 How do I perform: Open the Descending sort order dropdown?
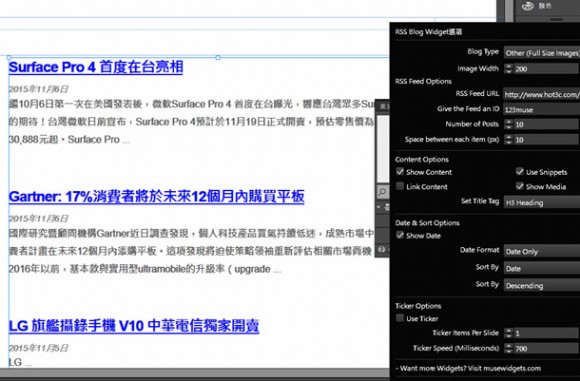click(542, 286)
